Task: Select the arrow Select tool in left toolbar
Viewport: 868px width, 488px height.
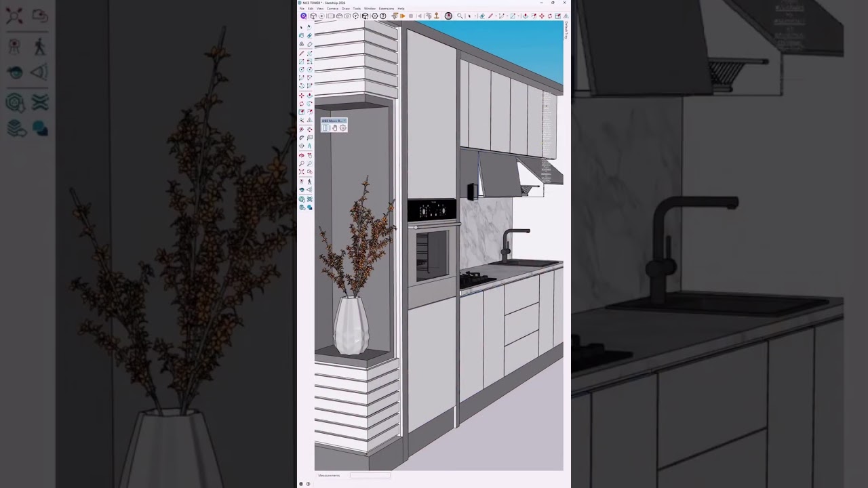Action: coord(301,27)
